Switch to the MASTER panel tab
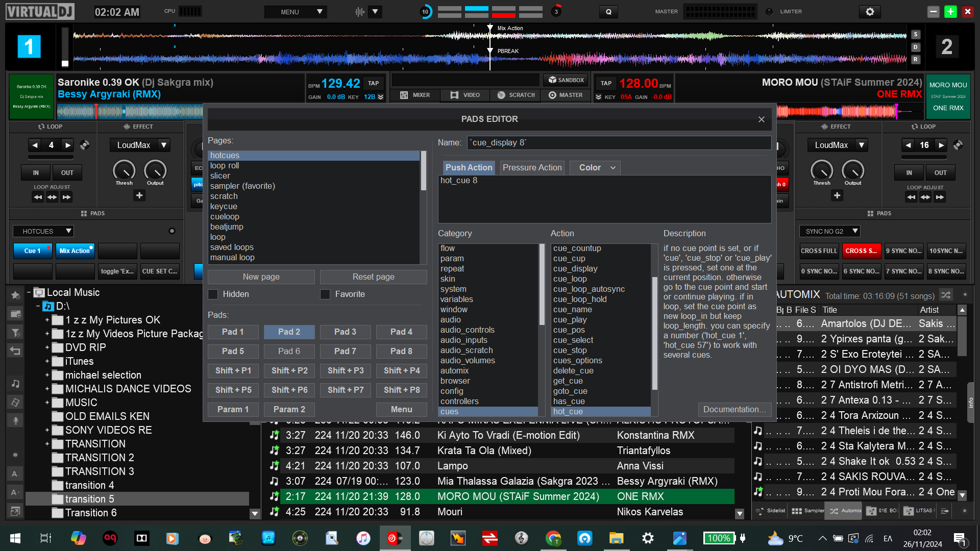 (566, 95)
